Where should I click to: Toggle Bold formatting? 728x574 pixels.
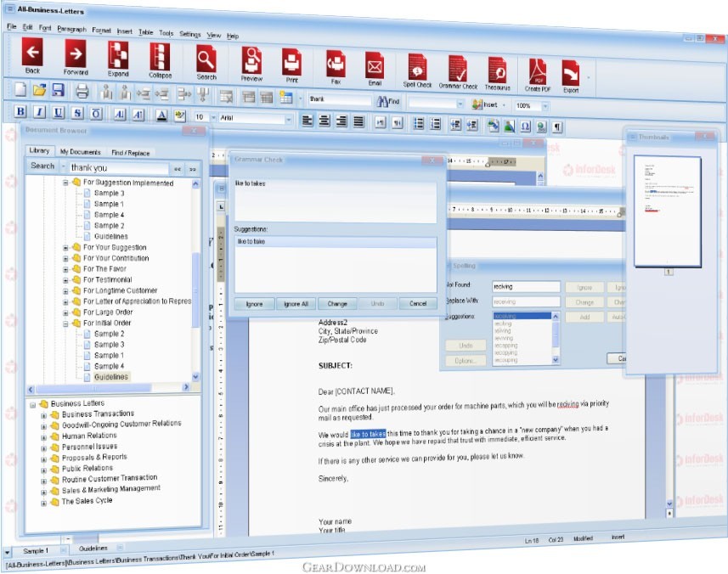coord(20,112)
